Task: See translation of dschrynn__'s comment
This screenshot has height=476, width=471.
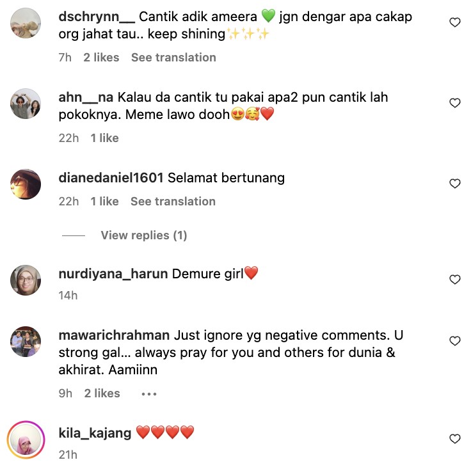Action: click(x=173, y=58)
